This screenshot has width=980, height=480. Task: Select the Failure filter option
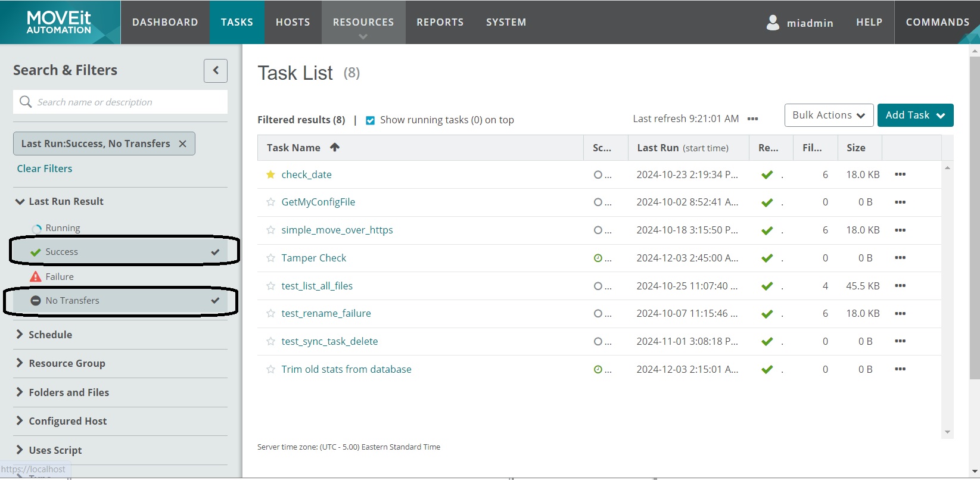(x=60, y=276)
